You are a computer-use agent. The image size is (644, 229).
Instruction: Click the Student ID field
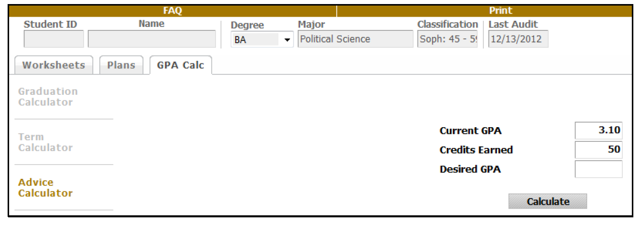coord(54,39)
